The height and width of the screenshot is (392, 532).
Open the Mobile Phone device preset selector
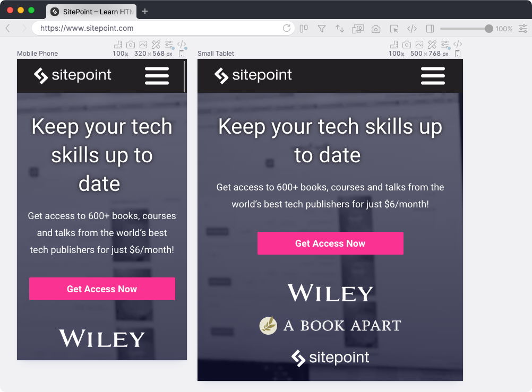pos(37,54)
